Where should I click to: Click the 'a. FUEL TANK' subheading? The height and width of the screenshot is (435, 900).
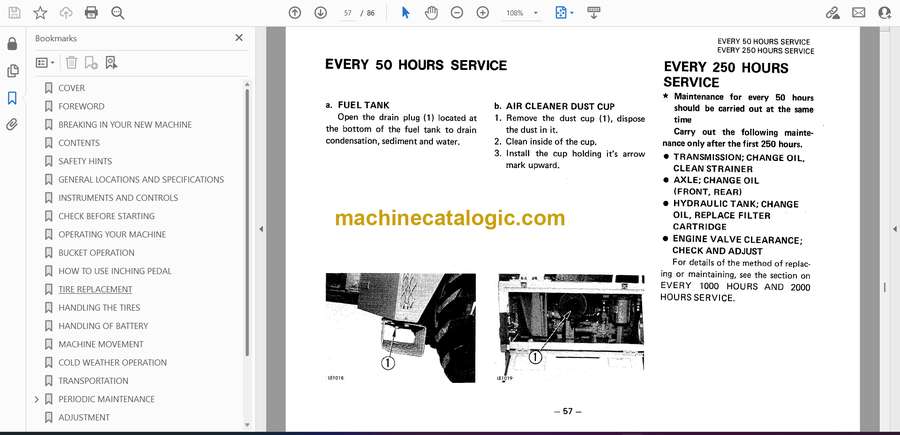[357, 105]
